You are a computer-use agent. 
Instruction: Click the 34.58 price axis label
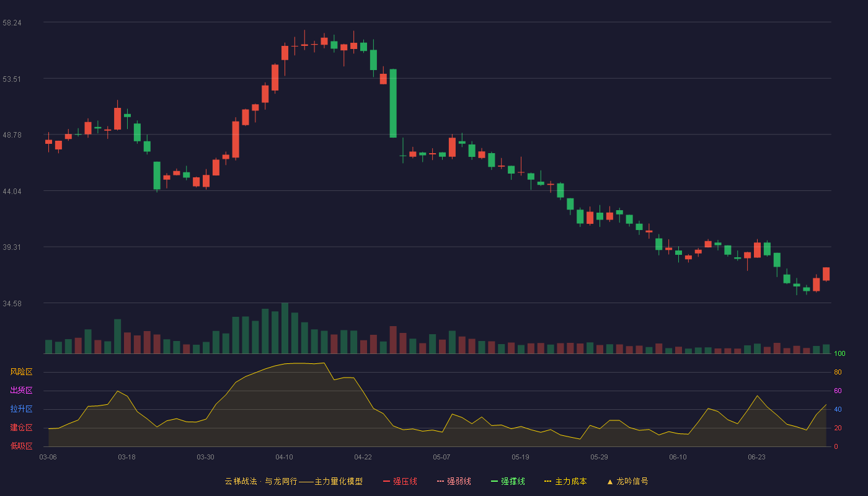point(12,303)
